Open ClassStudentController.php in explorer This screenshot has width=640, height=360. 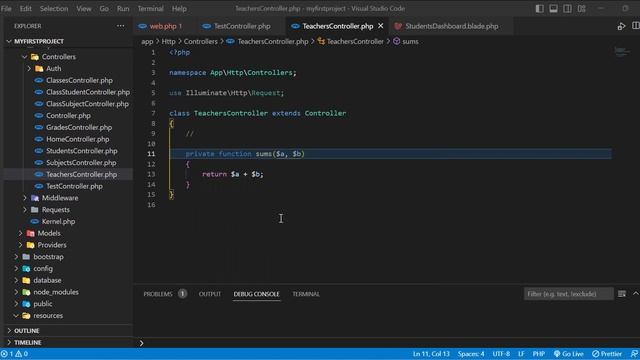pyautogui.click(x=88, y=92)
